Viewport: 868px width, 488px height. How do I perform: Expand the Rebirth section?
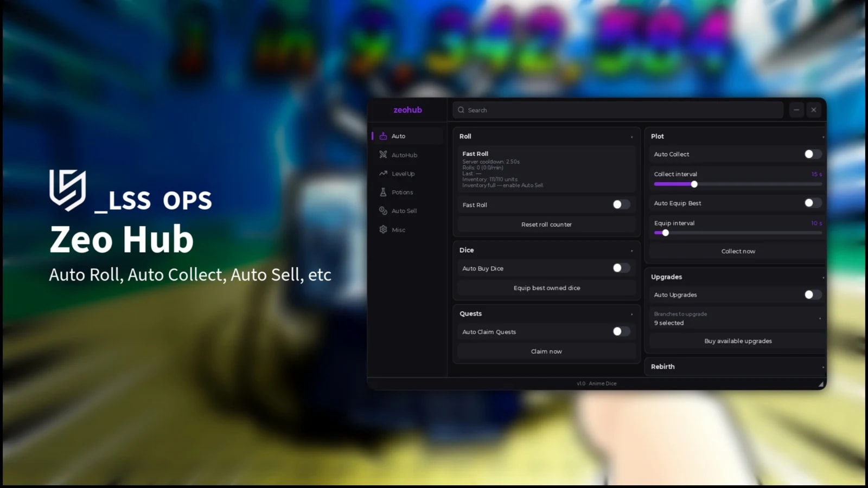(823, 367)
